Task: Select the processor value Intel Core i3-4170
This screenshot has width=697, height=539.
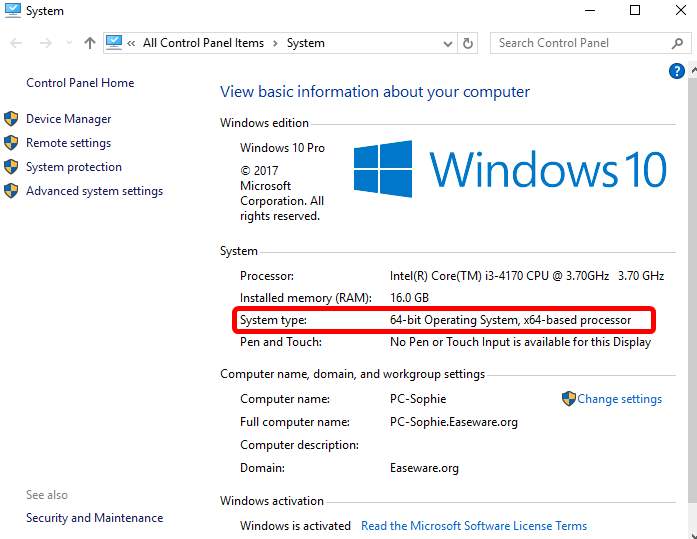Action: tap(527, 276)
